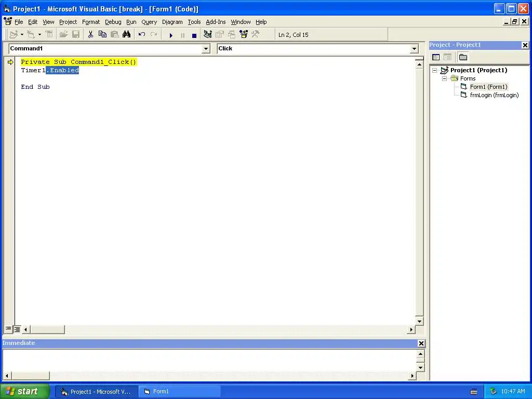Switch to Procedure View at code window bottom
This screenshot has width=532, height=399.
click(8, 329)
